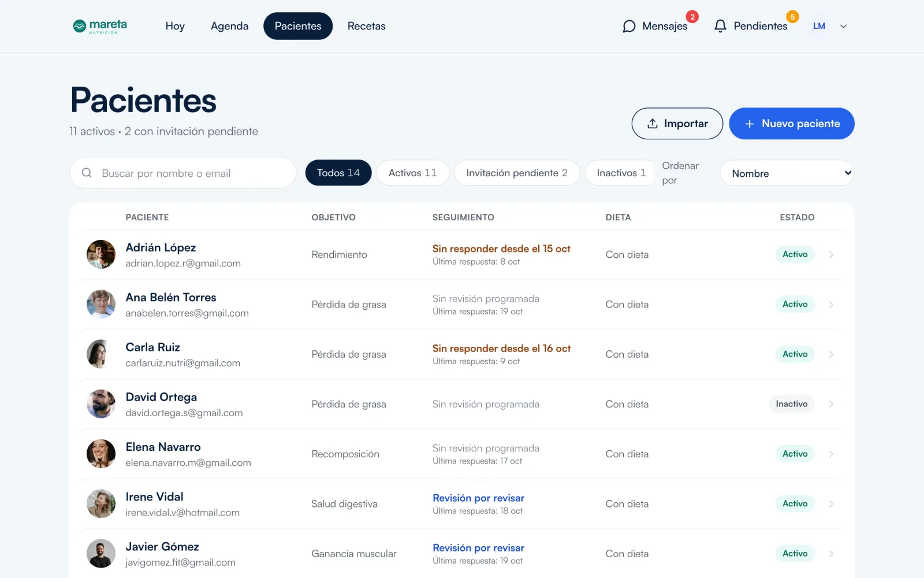The image size is (924, 578).
Task: Open Javier Gómez row chevron
Action: coord(831,554)
